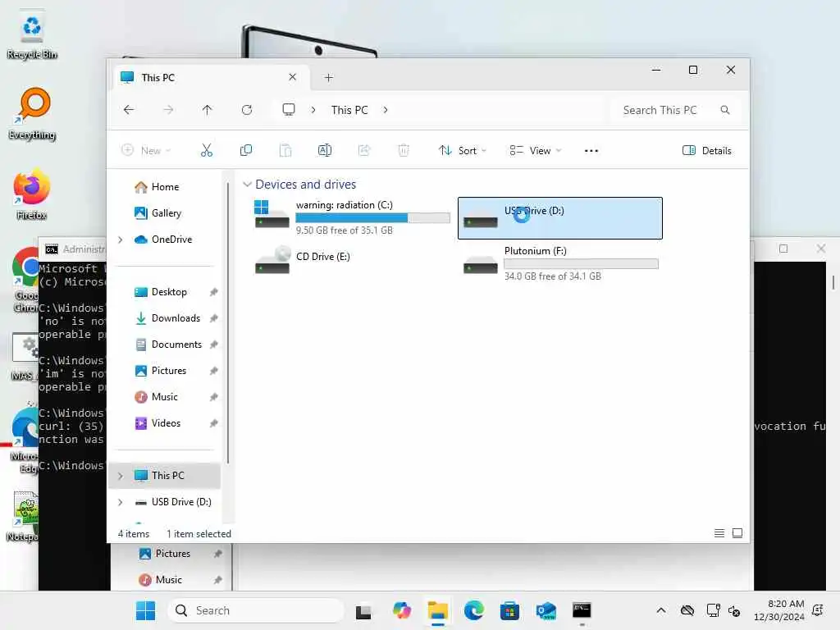Open Recycle Bin desktop icon
The image size is (840, 630).
(x=32, y=35)
